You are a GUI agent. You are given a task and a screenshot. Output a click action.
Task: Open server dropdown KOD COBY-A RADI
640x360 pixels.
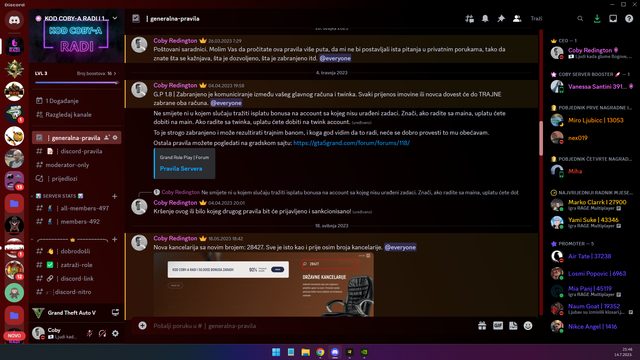click(77, 18)
